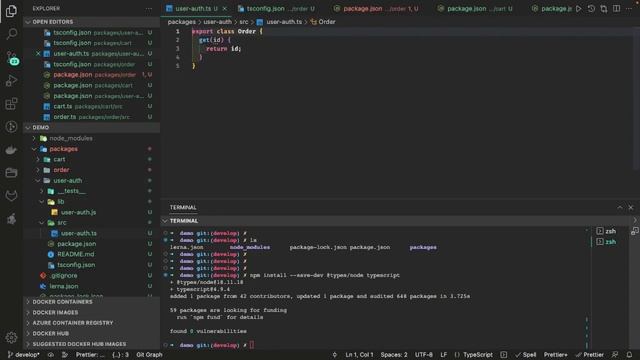Screen dimensions: 640x360
Task: Expand the cart folder
Action: pyautogui.click(x=91, y=159)
